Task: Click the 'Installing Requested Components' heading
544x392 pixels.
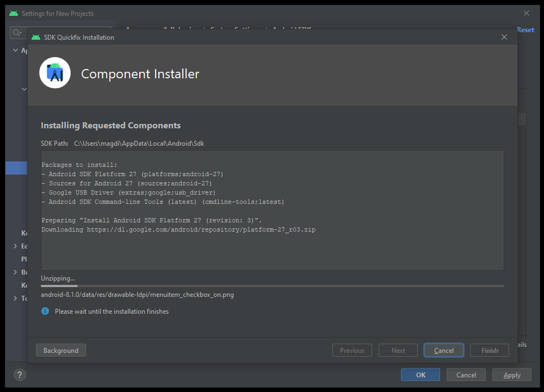Action: point(110,125)
